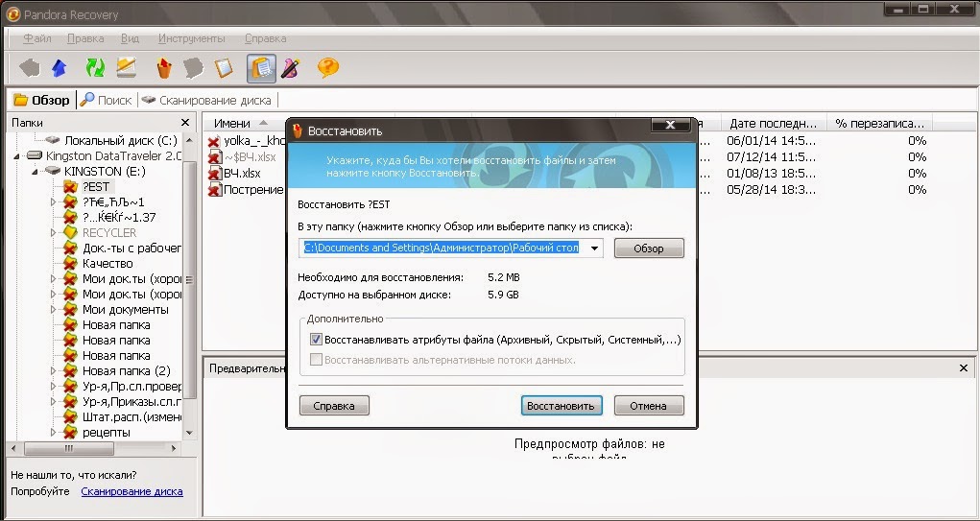Click the folder icon of ?EST

[x=70, y=186]
